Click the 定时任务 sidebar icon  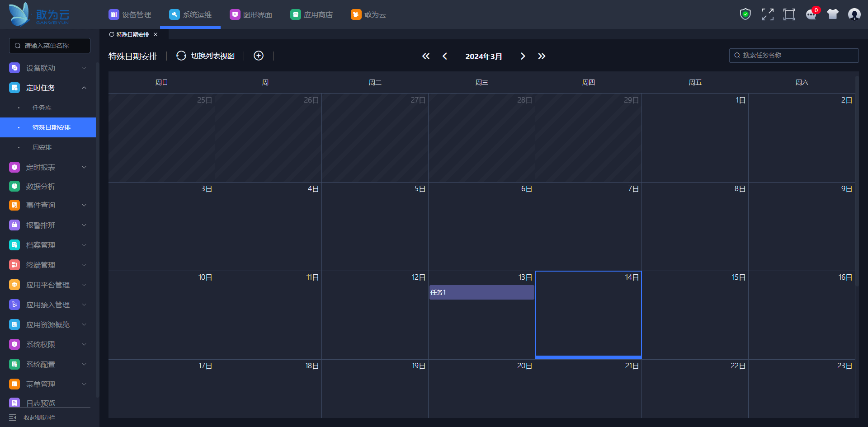tap(14, 88)
